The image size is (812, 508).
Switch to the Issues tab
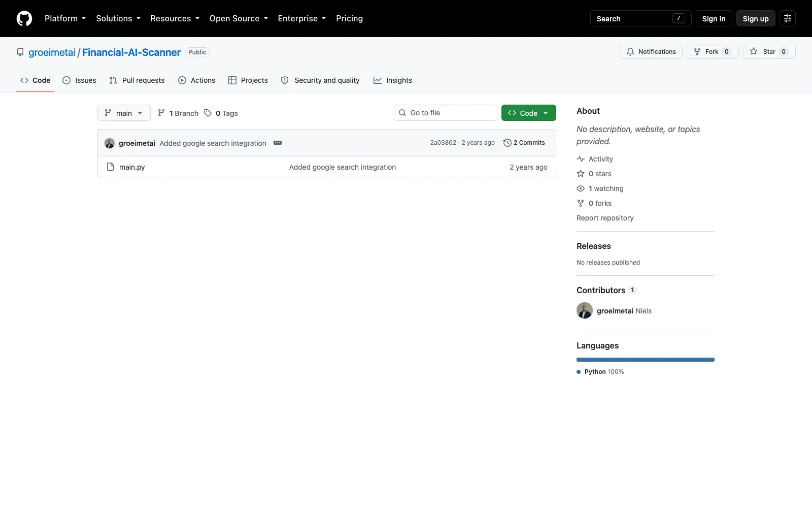tap(79, 80)
